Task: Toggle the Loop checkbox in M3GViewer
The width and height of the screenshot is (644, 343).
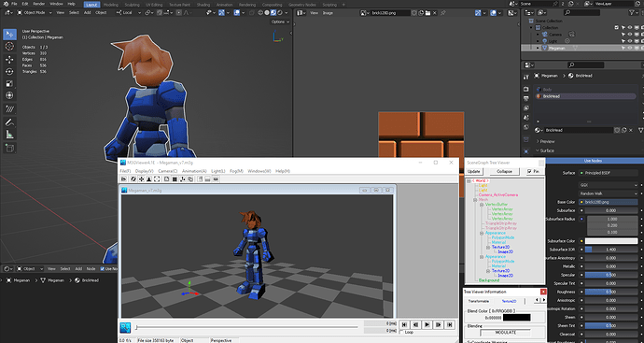Action: click(x=401, y=332)
